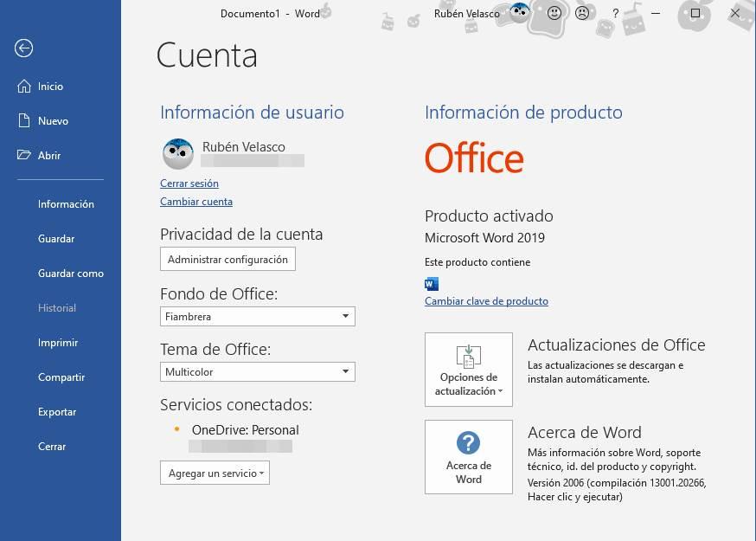This screenshot has width=756, height=541.
Task: Click the Acerca de Word button
Action: [469, 457]
